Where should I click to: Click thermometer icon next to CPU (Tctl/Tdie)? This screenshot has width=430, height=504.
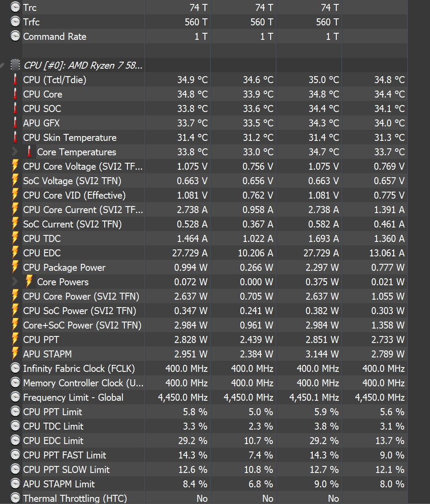tap(15, 79)
